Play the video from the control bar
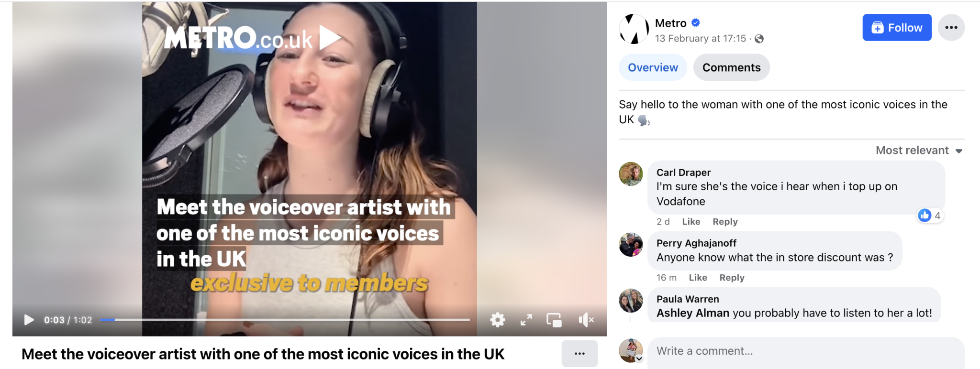 tap(29, 320)
